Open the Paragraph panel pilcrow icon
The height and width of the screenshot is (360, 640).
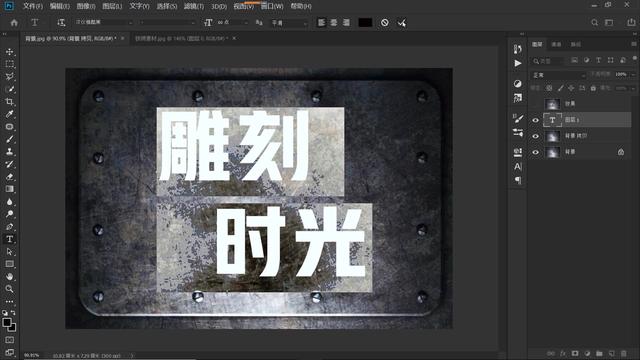(518, 180)
